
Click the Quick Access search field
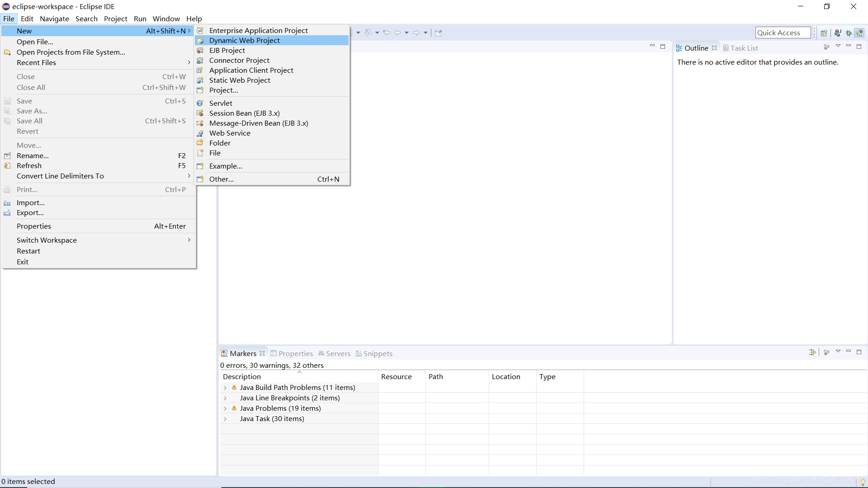pyautogui.click(x=782, y=33)
